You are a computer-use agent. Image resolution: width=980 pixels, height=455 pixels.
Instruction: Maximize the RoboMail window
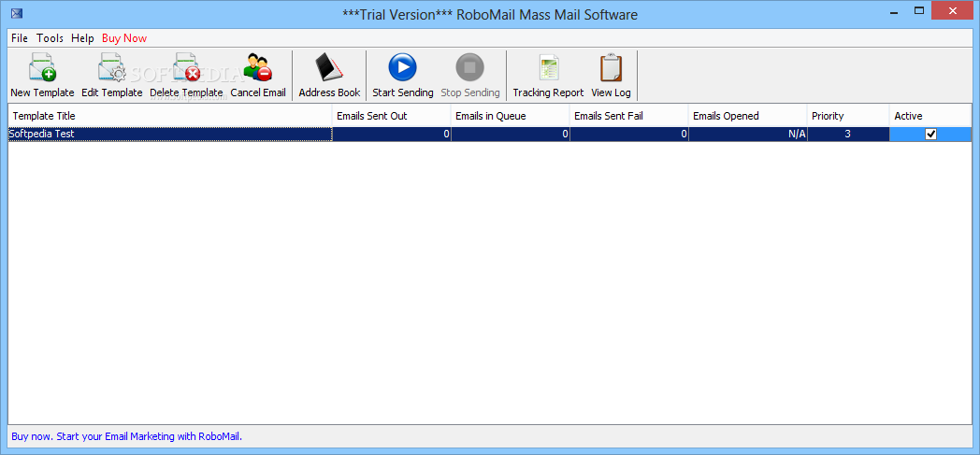[918, 10]
